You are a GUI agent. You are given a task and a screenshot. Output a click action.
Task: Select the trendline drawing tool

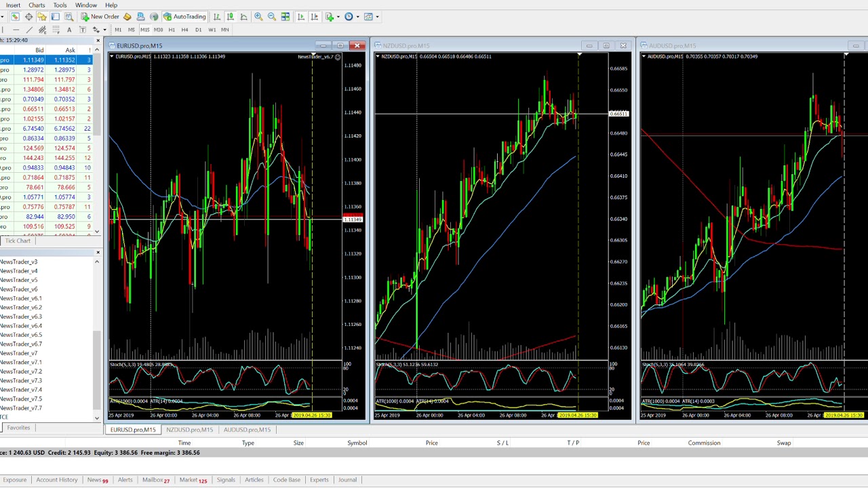click(29, 30)
